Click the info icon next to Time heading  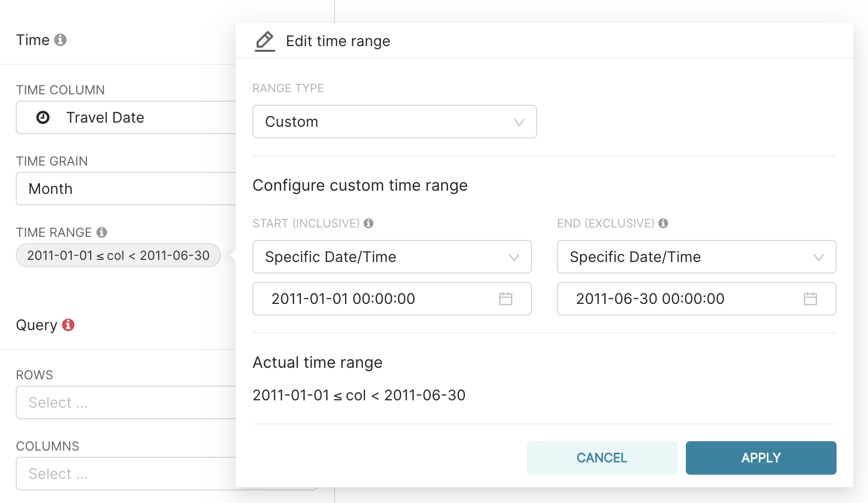(60, 40)
